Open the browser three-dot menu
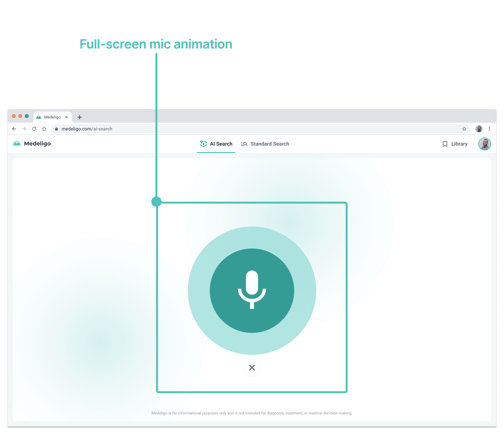This screenshot has width=504, height=434. (x=489, y=129)
